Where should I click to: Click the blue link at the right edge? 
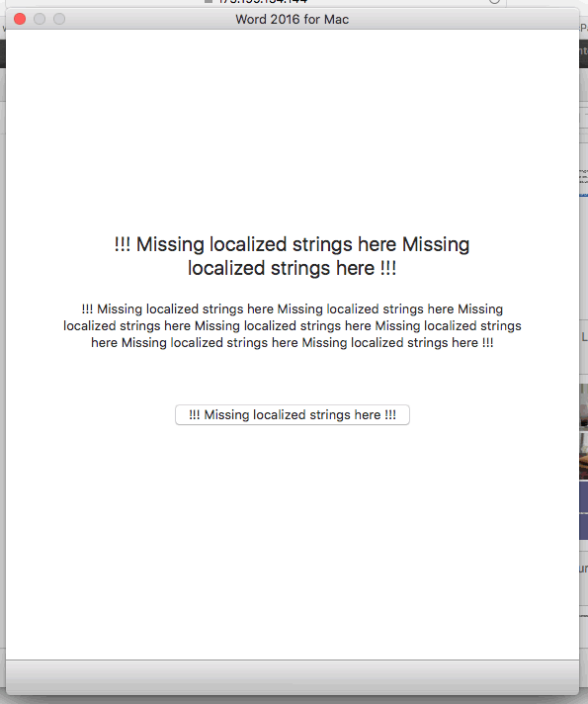click(583, 195)
